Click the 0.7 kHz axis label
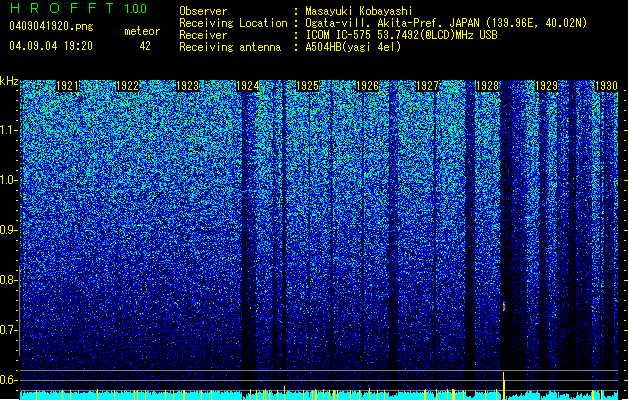 click(x=8, y=330)
